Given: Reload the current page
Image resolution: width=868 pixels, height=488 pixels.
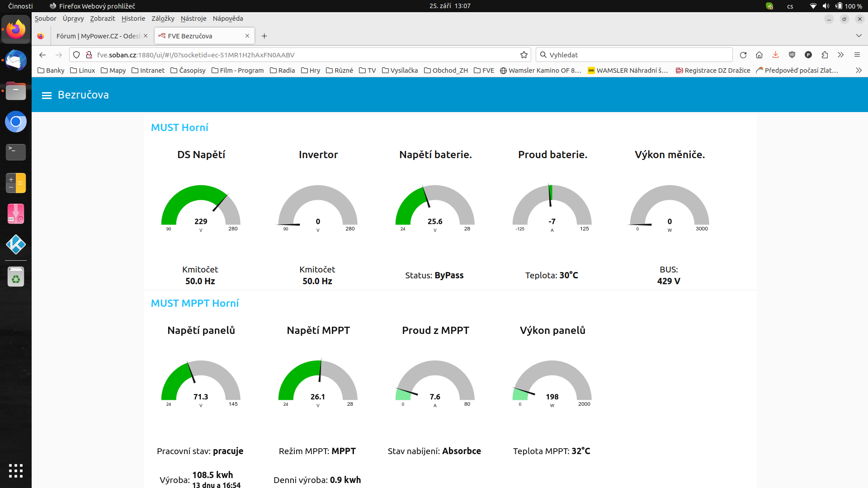Looking at the screenshot, I should pos(743,55).
